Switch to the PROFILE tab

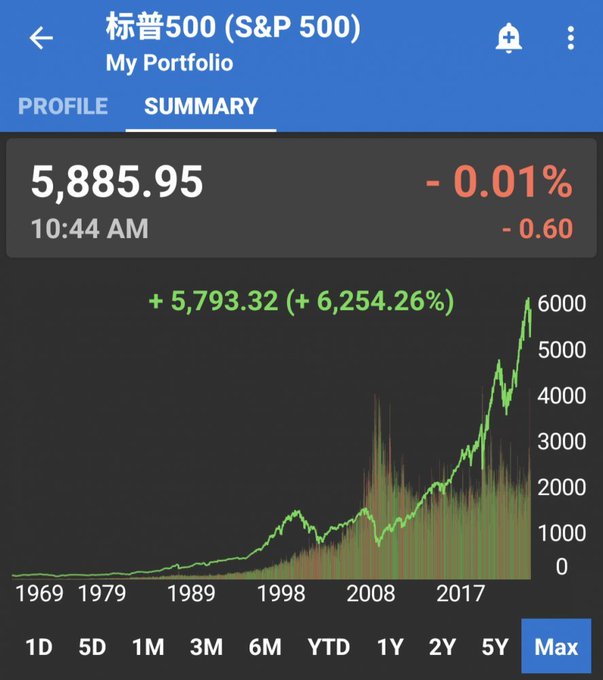pyautogui.click(x=63, y=106)
